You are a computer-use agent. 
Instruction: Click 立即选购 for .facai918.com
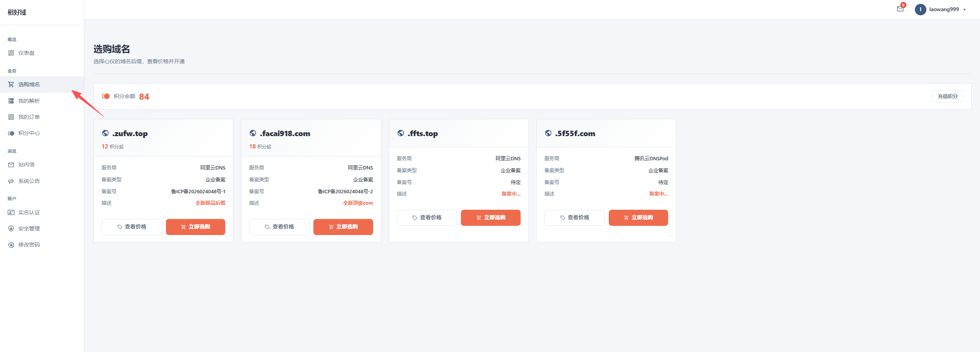[x=343, y=227]
